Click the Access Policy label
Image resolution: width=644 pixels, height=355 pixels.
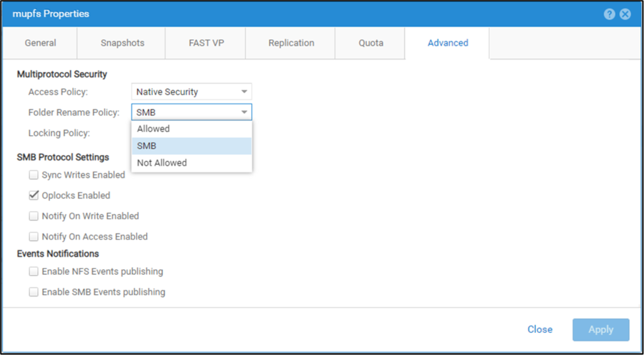(x=58, y=92)
